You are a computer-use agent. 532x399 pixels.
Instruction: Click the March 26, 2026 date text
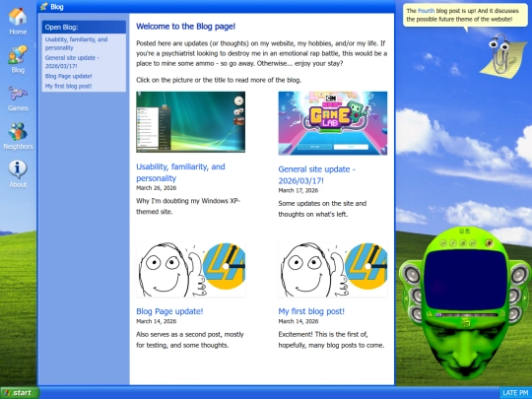156,187
